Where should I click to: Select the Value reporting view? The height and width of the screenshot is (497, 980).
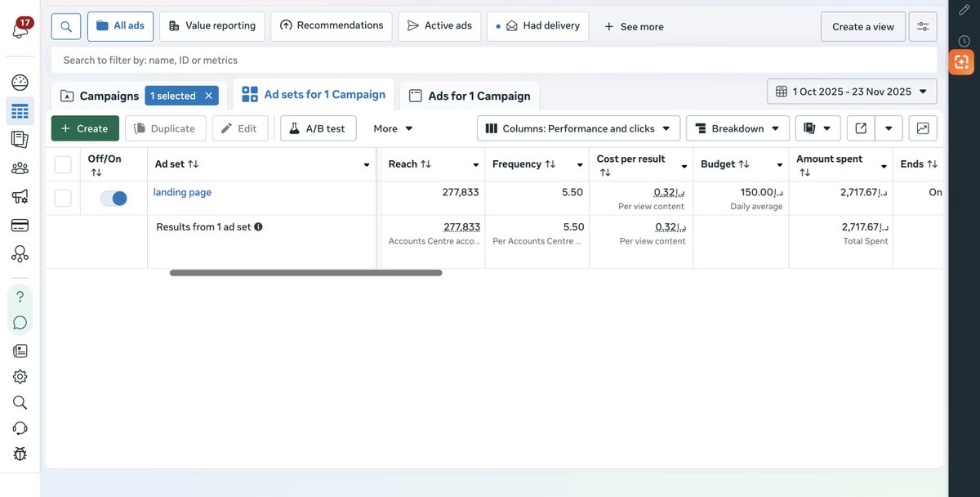[212, 26]
